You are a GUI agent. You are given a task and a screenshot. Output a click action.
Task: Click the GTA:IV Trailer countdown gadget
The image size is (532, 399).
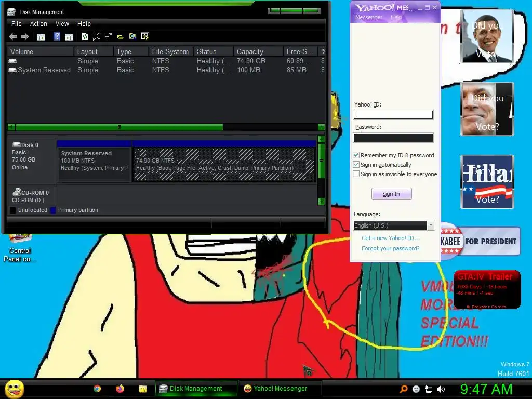point(487,290)
